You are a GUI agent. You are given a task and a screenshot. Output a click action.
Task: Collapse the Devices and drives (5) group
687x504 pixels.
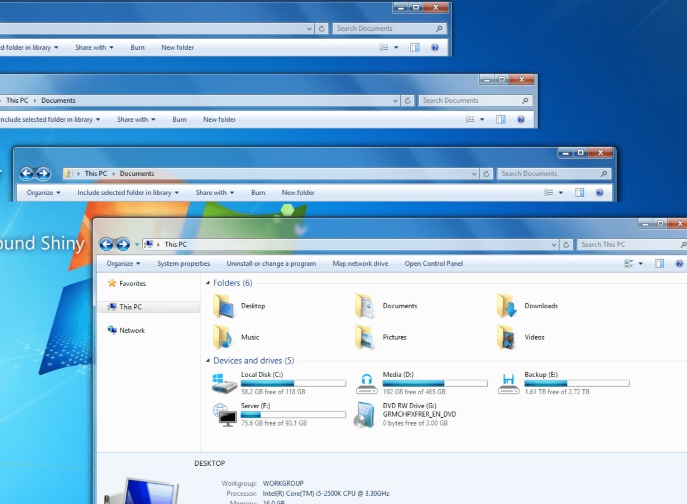tap(208, 361)
